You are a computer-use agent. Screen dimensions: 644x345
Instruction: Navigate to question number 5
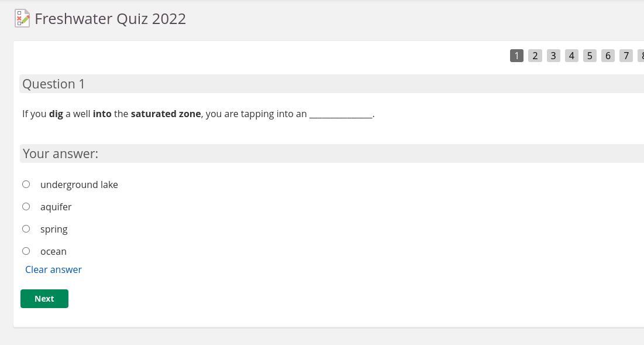point(590,56)
